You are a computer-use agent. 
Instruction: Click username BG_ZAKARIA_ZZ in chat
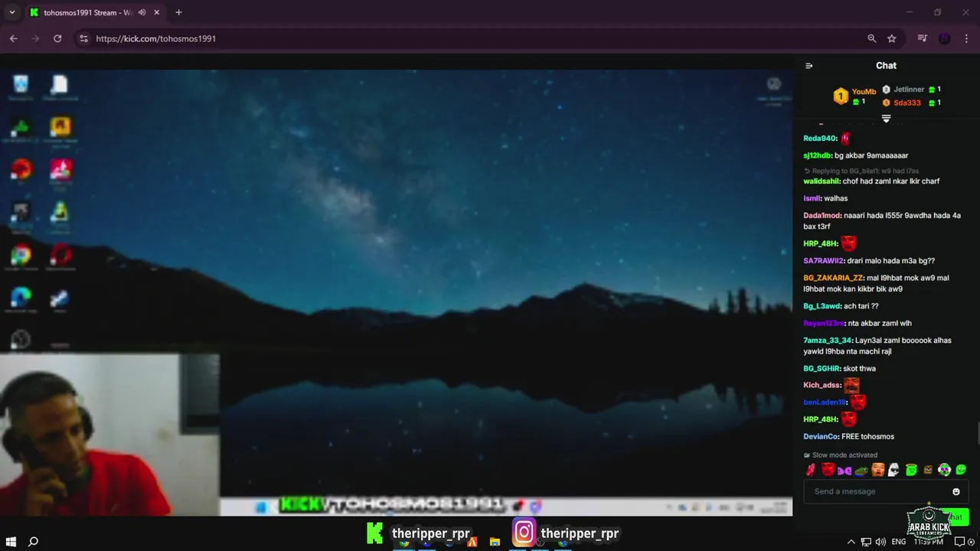pyautogui.click(x=833, y=278)
